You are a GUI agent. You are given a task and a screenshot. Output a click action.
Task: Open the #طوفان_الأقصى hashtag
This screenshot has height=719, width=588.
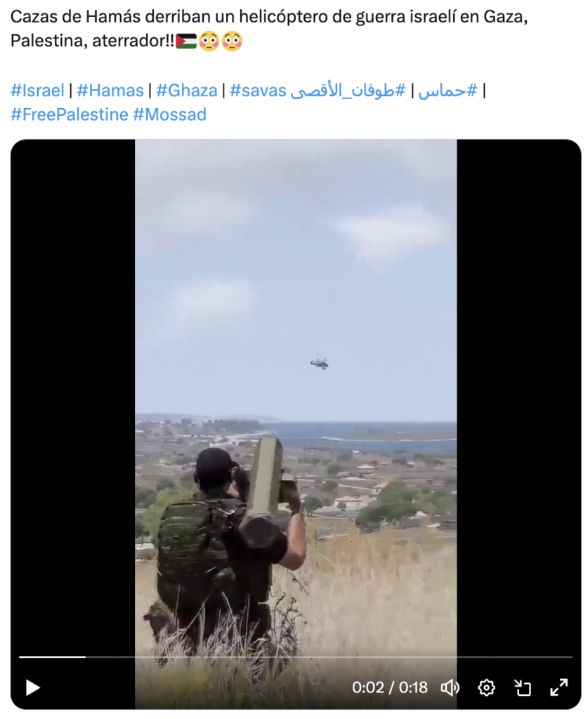point(348,91)
